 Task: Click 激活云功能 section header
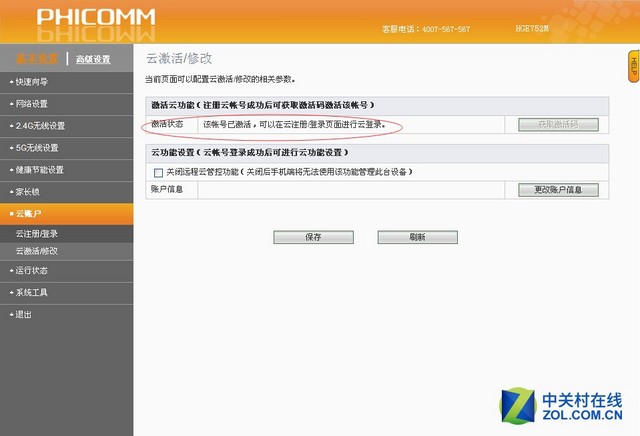coord(377,105)
